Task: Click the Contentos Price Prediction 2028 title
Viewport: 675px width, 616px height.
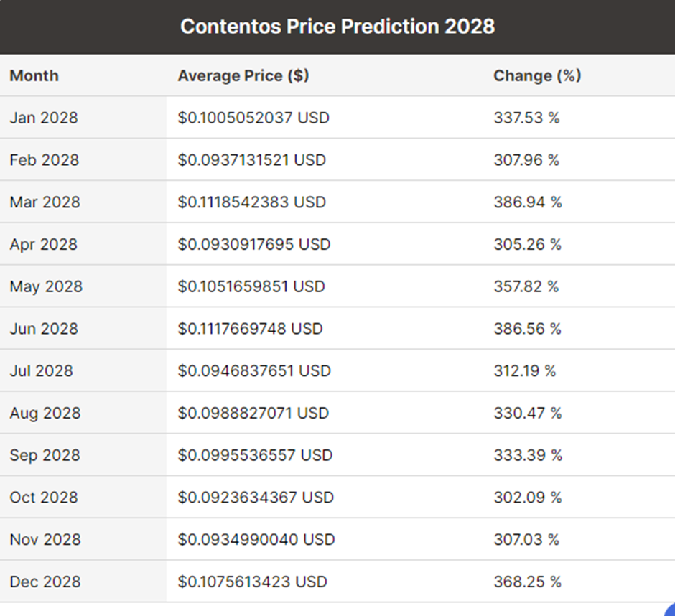Action: 337,27
